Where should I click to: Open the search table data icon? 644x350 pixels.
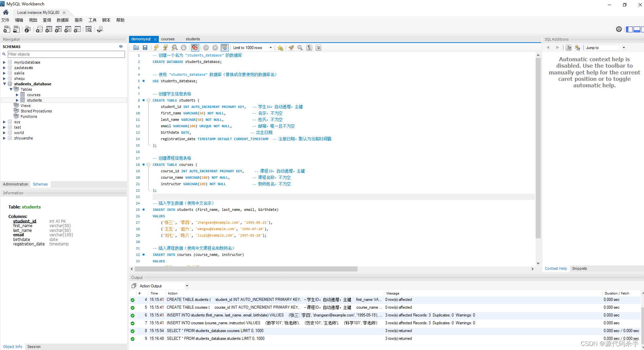tap(89, 29)
